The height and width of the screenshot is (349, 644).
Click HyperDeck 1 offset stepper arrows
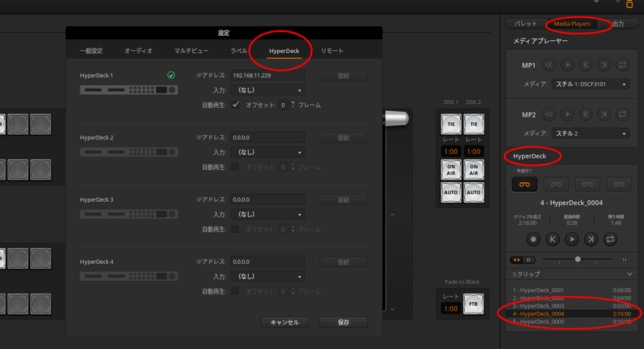tap(293, 105)
